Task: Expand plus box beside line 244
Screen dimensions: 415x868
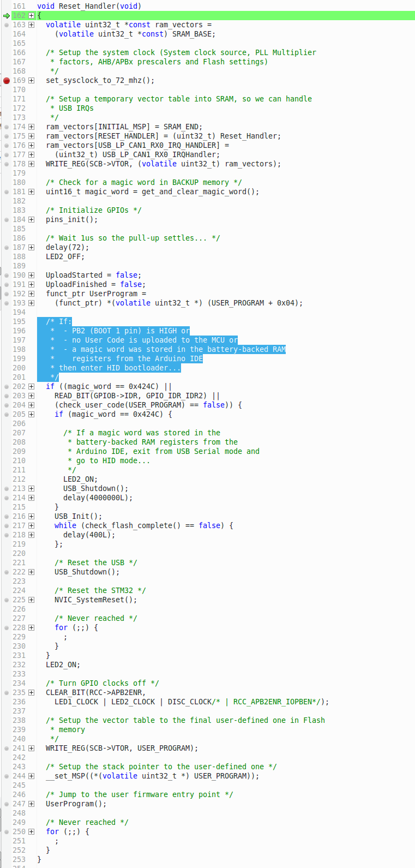Action: tap(31, 776)
